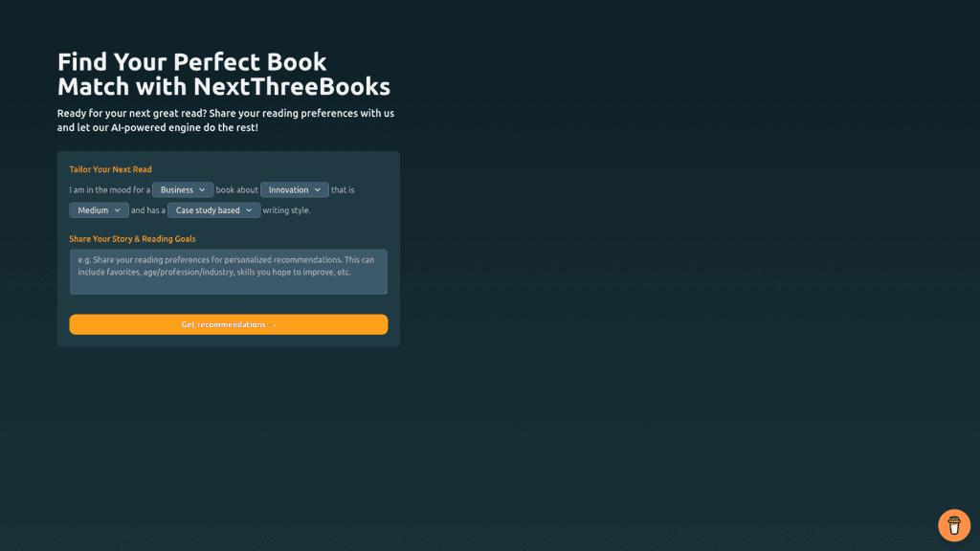Click the 'writing style.' text
The image size is (980, 551).
(x=287, y=210)
